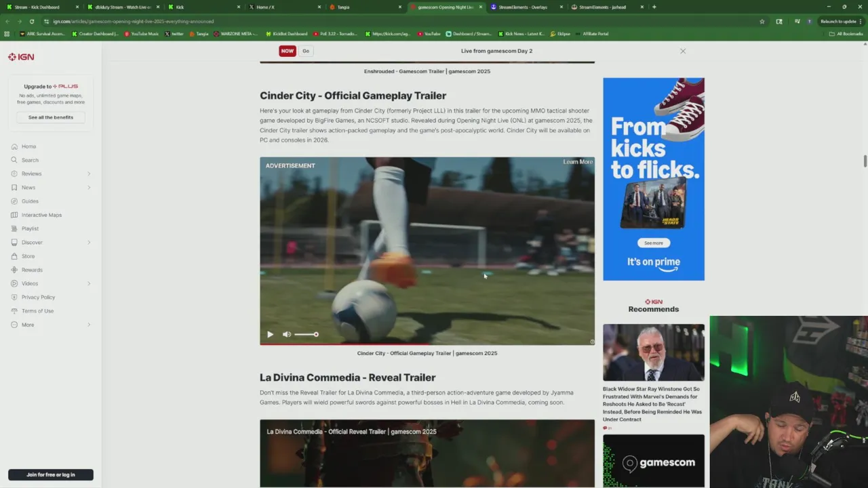Open a new browser tab with plus
Image resolution: width=868 pixels, height=488 pixels.
[x=654, y=7]
